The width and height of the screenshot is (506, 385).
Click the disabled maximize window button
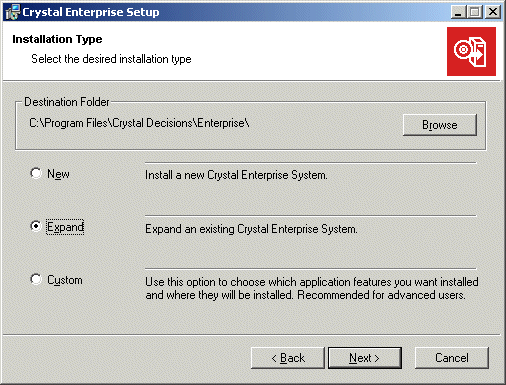point(475,12)
